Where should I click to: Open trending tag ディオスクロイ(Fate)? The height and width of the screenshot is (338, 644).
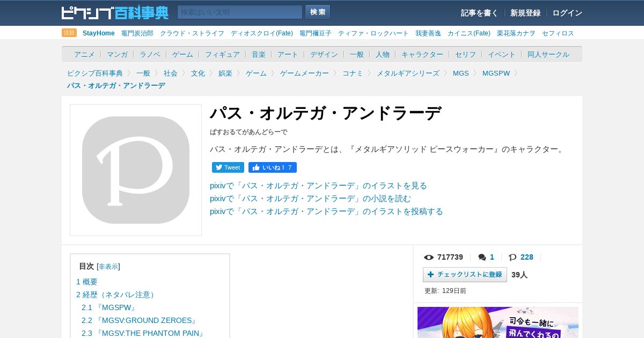tap(262, 33)
